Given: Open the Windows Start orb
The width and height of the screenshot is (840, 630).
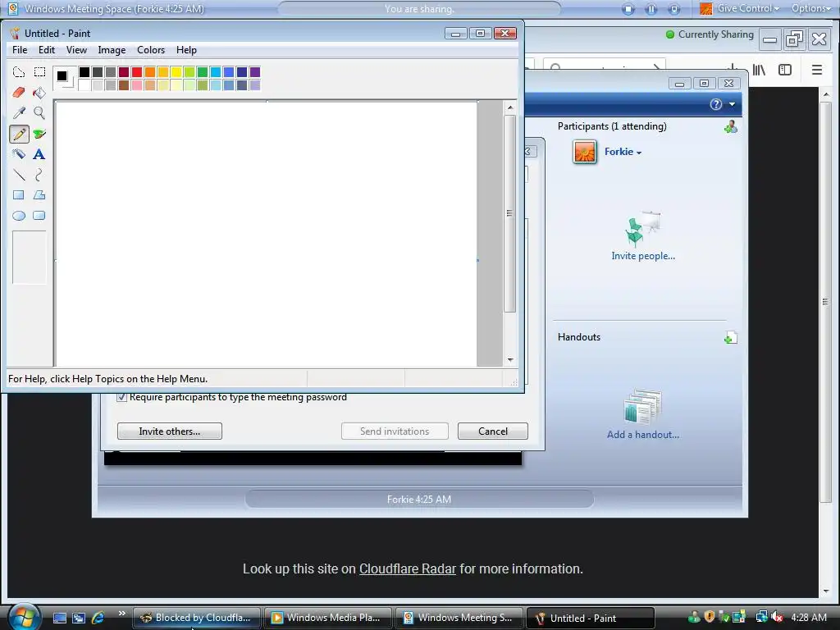Looking at the screenshot, I should pyautogui.click(x=23, y=617).
